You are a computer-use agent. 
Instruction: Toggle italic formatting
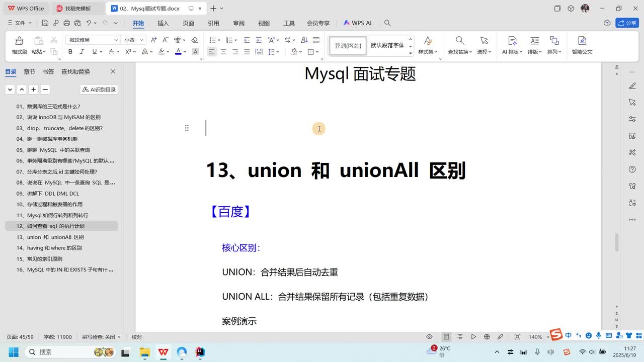tap(82, 52)
